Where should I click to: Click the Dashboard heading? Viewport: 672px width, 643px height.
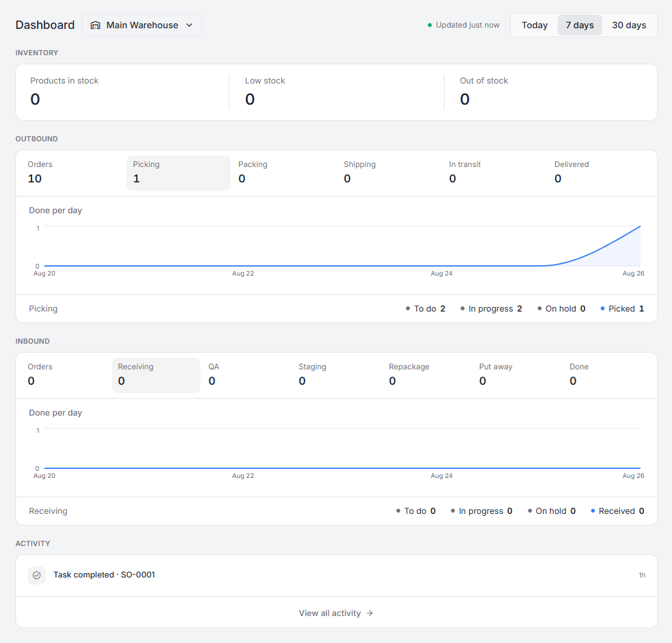pyautogui.click(x=45, y=25)
